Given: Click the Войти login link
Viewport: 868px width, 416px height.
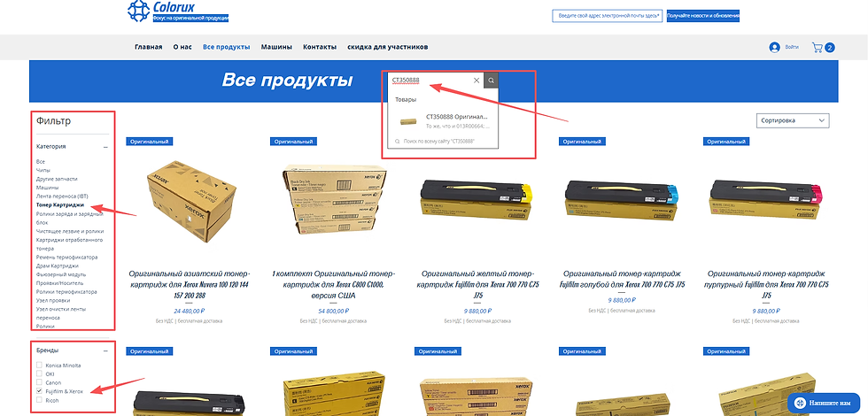Looking at the screenshot, I should [792, 48].
